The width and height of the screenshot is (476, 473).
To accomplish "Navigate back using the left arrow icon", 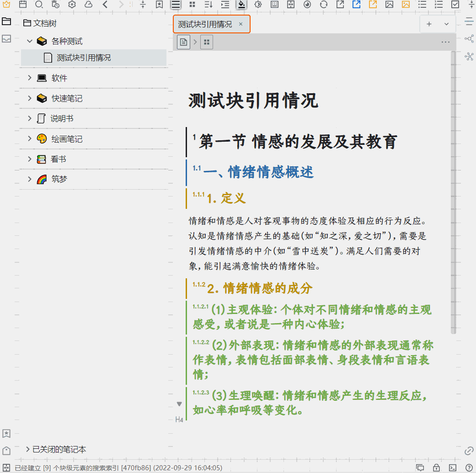I will (x=105, y=5).
